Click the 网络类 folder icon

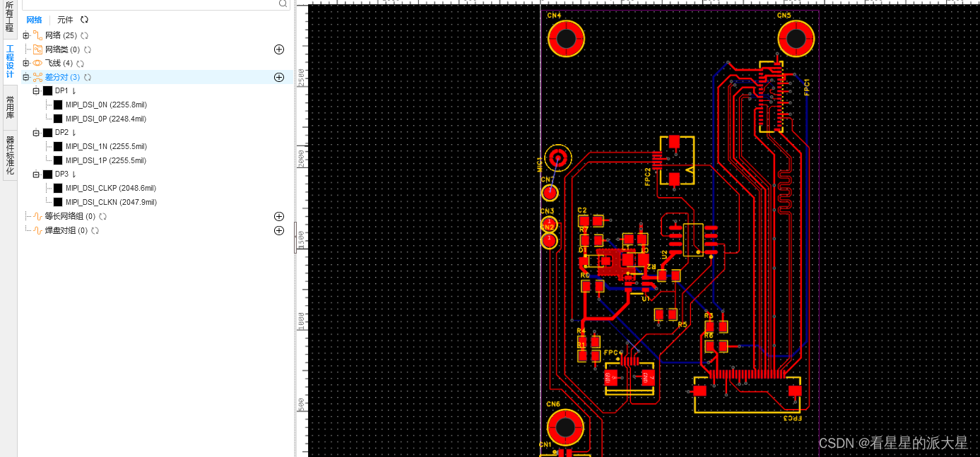tap(38, 49)
